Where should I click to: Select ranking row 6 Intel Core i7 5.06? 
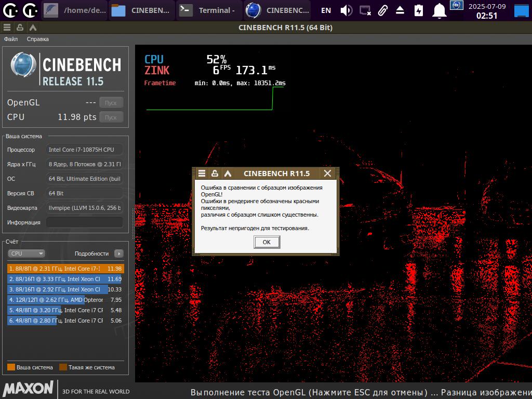(65, 321)
